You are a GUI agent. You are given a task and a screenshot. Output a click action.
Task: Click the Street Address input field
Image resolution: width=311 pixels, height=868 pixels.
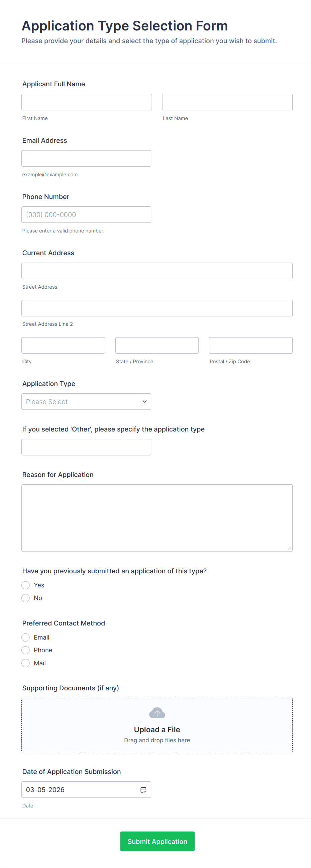[x=157, y=271]
